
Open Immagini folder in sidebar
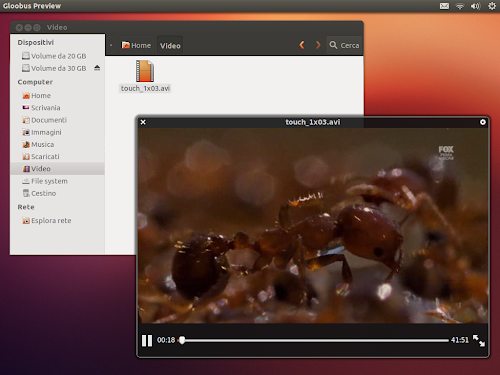coord(57,132)
